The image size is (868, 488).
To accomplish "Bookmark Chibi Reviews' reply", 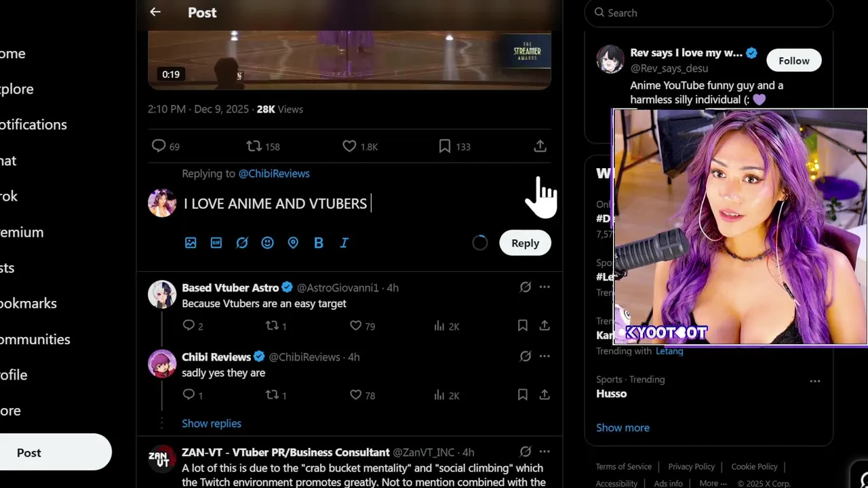I will 522,395.
